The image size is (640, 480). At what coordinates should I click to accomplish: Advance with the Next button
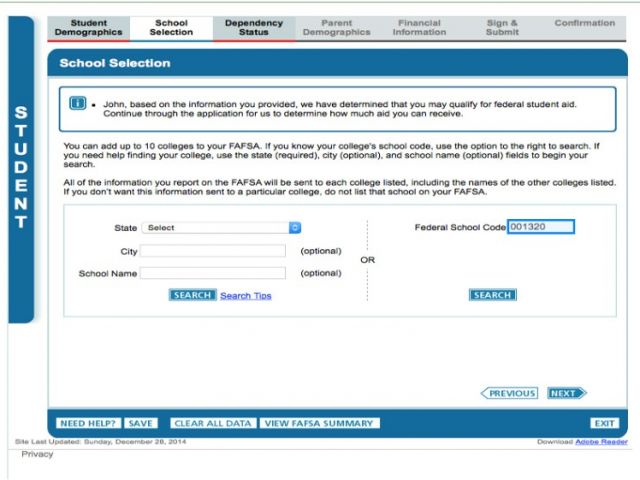click(x=566, y=394)
